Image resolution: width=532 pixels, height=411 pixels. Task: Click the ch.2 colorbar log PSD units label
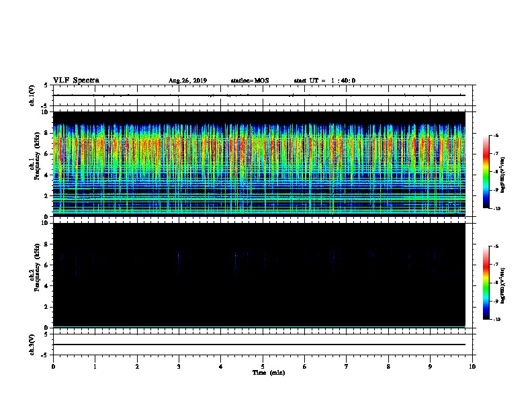pos(503,286)
